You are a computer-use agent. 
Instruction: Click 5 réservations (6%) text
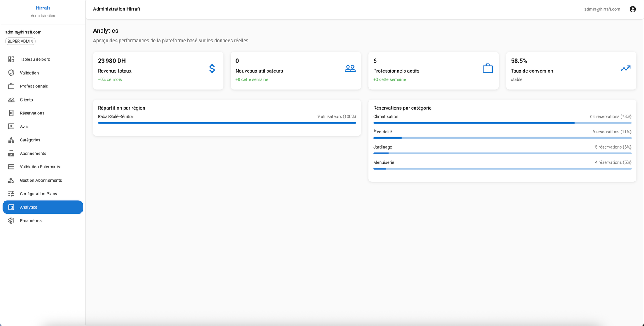pos(613,147)
